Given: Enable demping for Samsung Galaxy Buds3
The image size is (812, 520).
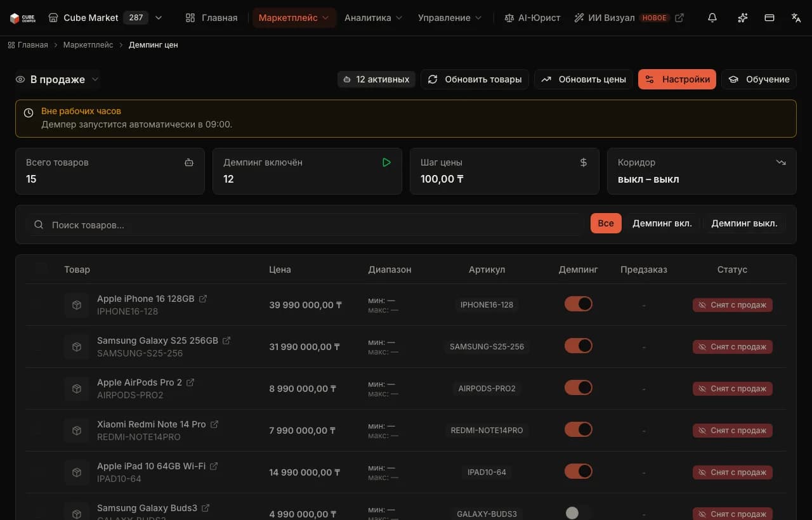Looking at the screenshot, I should pyautogui.click(x=579, y=513).
